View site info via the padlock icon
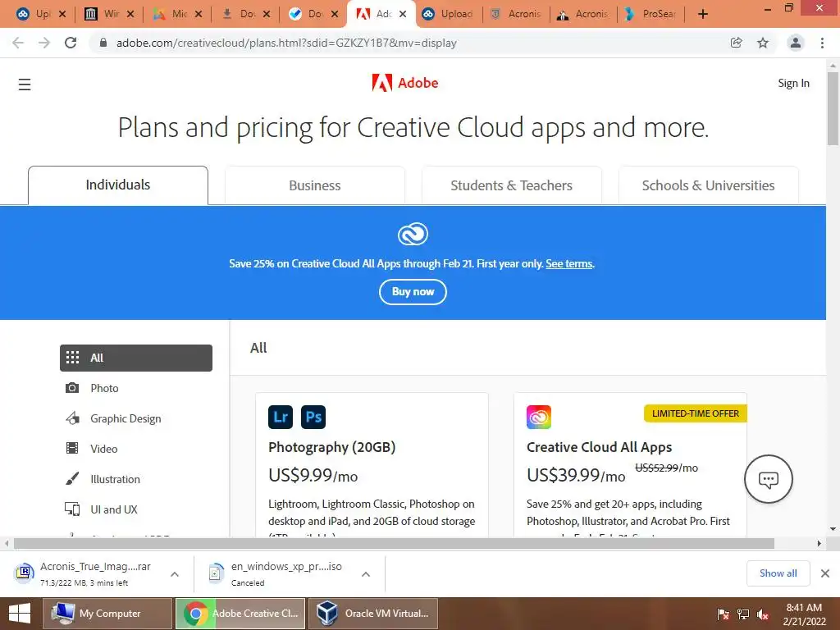The image size is (840, 630). [x=103, y=43]
